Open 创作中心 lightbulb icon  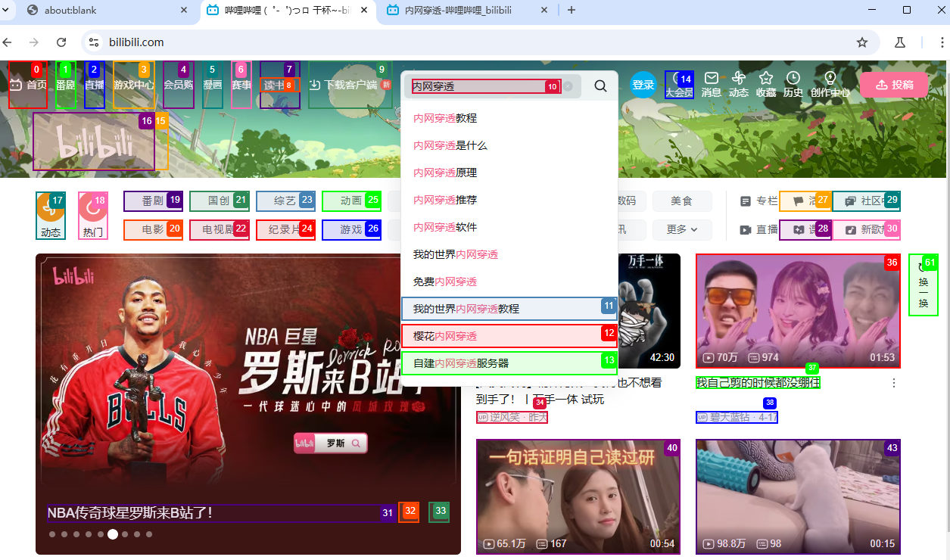coord(829,83)
